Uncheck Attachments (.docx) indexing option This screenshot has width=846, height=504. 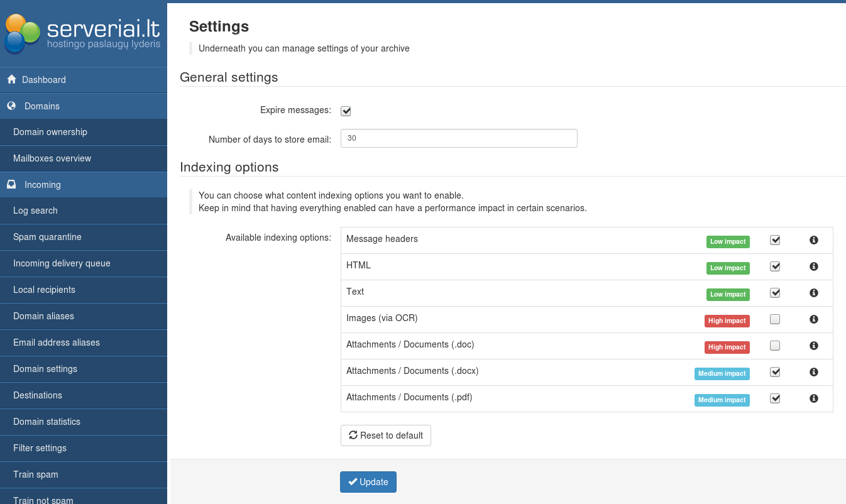775,372
